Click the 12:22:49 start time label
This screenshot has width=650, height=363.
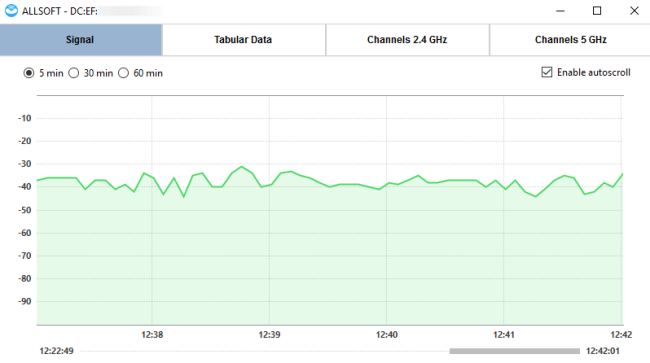click(56, 351)
